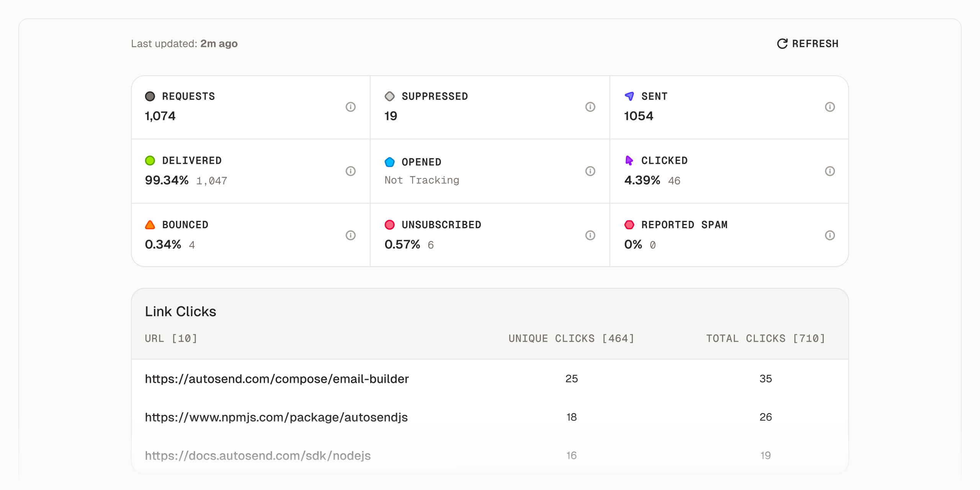980x490 pixels.
Task: Click the purple Sent paper-plane icon
Action: tap(629, 96)
